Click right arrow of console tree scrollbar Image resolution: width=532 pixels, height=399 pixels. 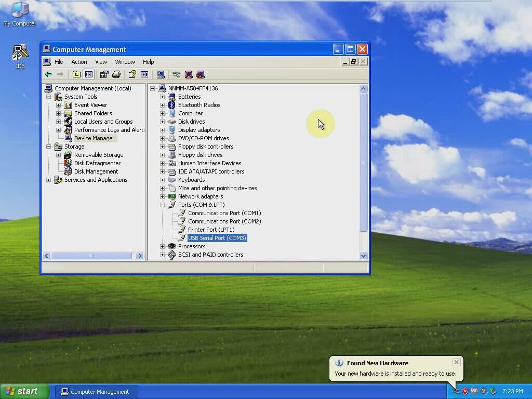pyautogui.click(x=139, y=256)
